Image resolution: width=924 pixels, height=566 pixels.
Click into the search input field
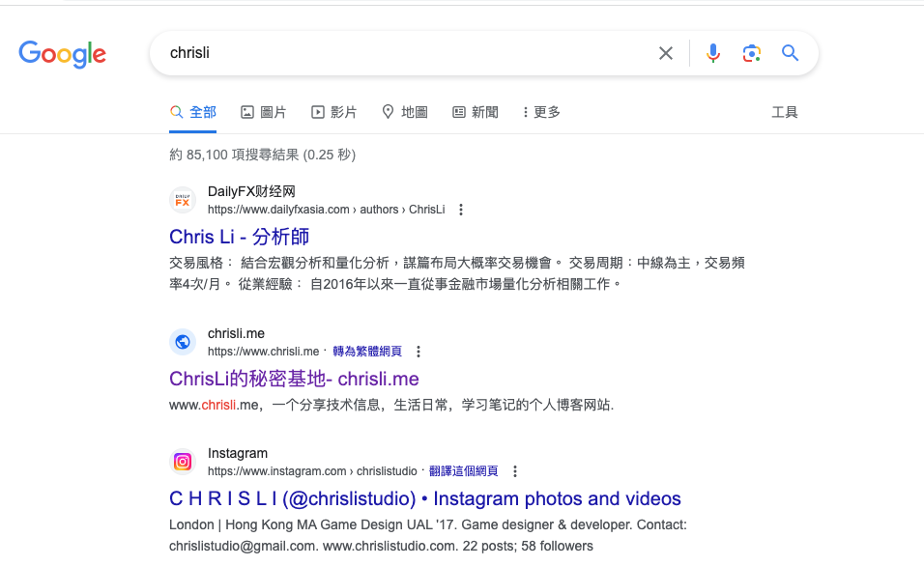coord(406,53)
